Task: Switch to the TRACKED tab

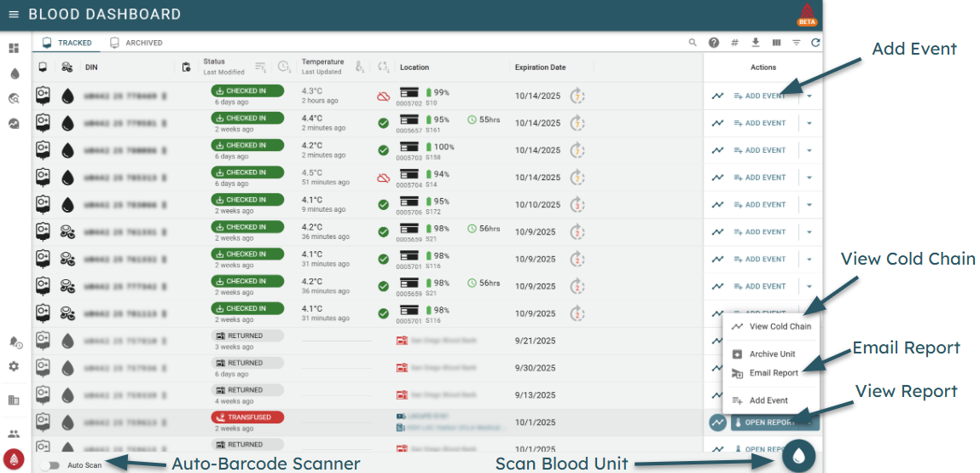Action: (67, 43)
